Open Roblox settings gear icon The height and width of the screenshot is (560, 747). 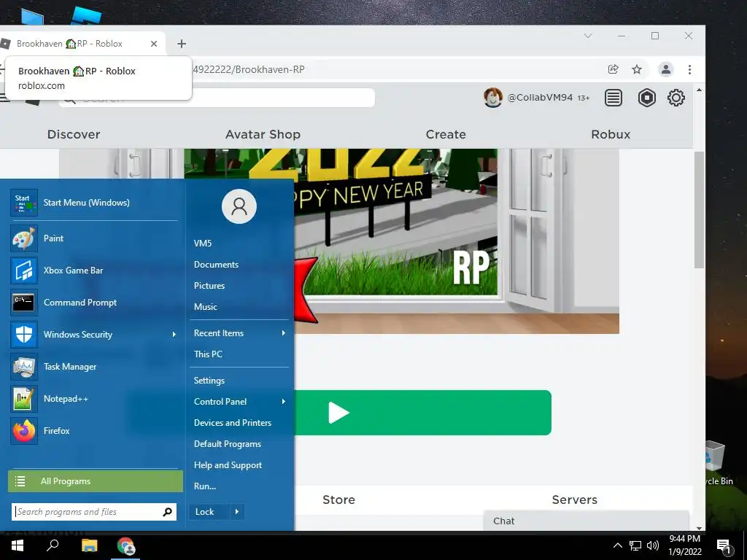tap(676, 98)
